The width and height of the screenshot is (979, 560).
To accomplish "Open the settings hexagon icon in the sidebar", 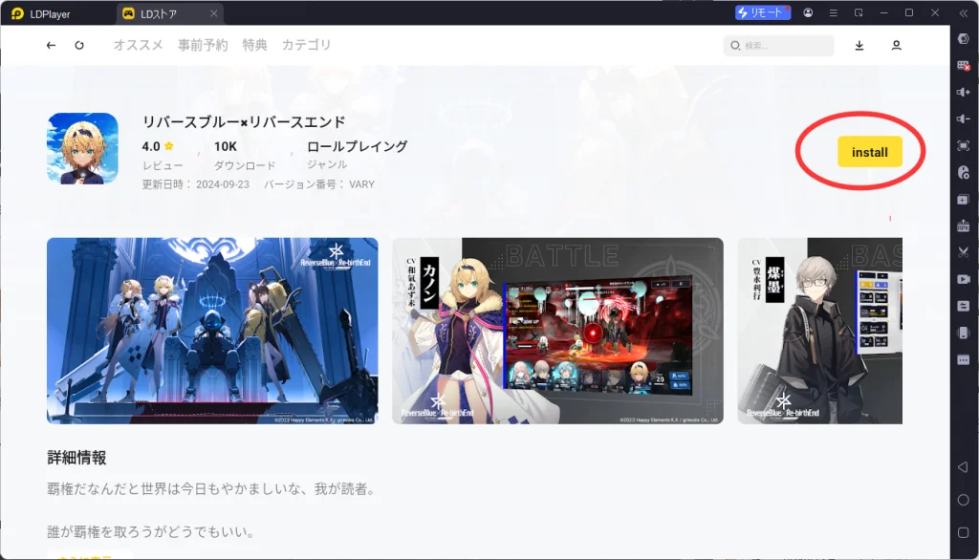I will (x=964, y=39).
